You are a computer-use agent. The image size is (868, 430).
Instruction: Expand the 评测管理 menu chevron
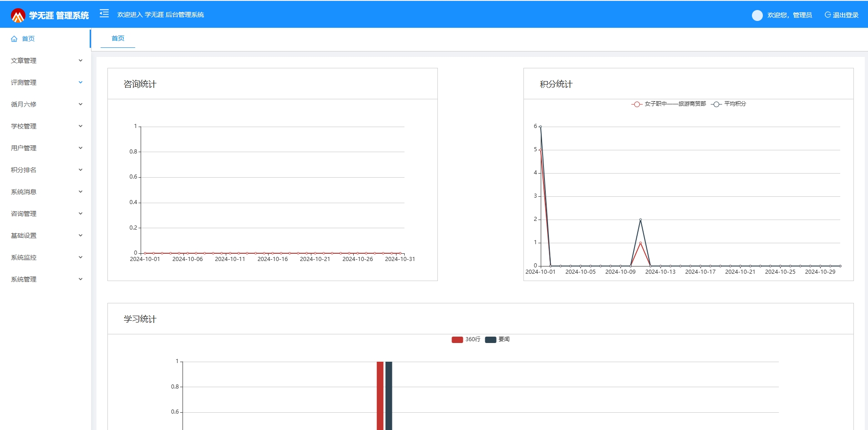click(x=81, y=82)
